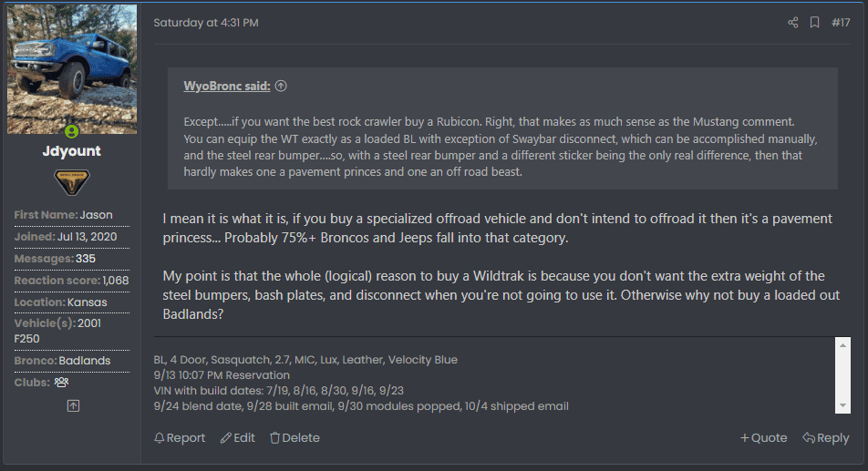Open the blue Bronco avatar image
Screen dimensions: 868x471
(x=72, y=69)
